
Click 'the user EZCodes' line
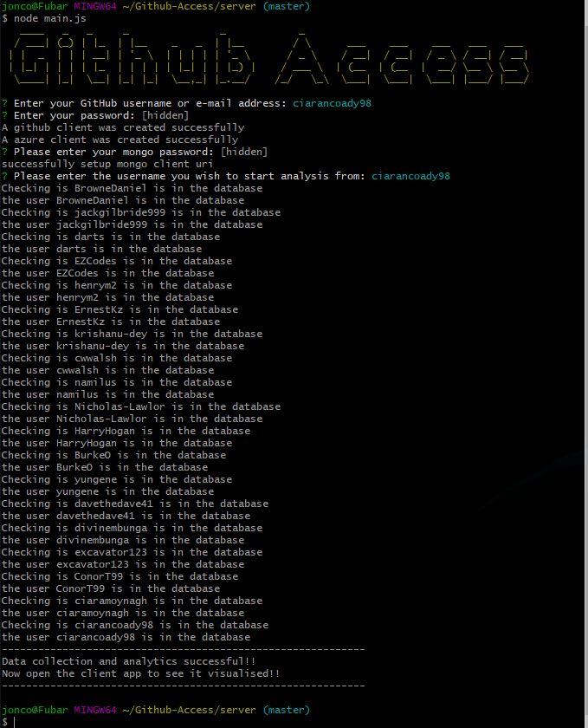pos(107,273)
